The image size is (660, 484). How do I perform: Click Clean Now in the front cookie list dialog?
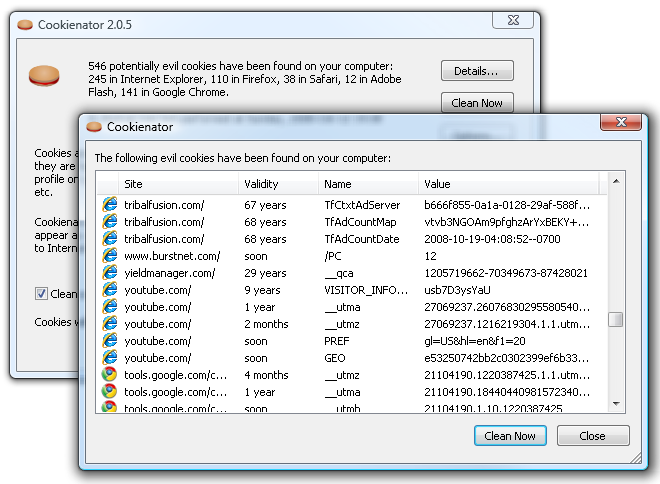[x=510, y=436]
